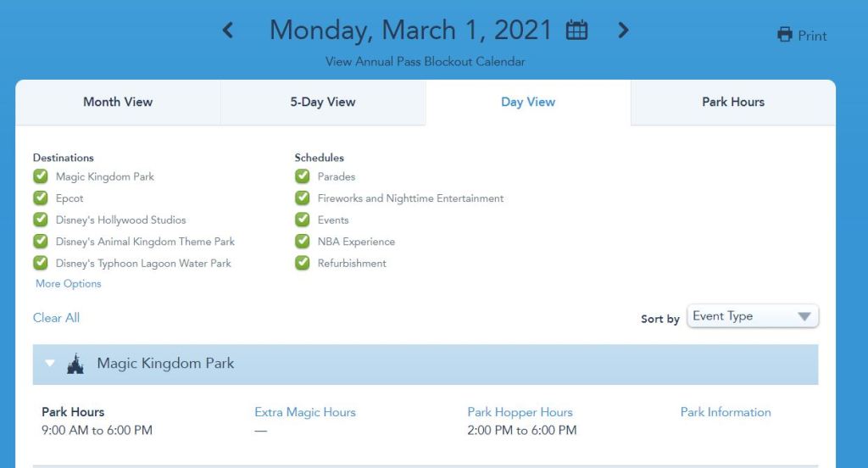Open the calendar date picker icon
The width and height of the screenshot is (868, 468).
576,31
